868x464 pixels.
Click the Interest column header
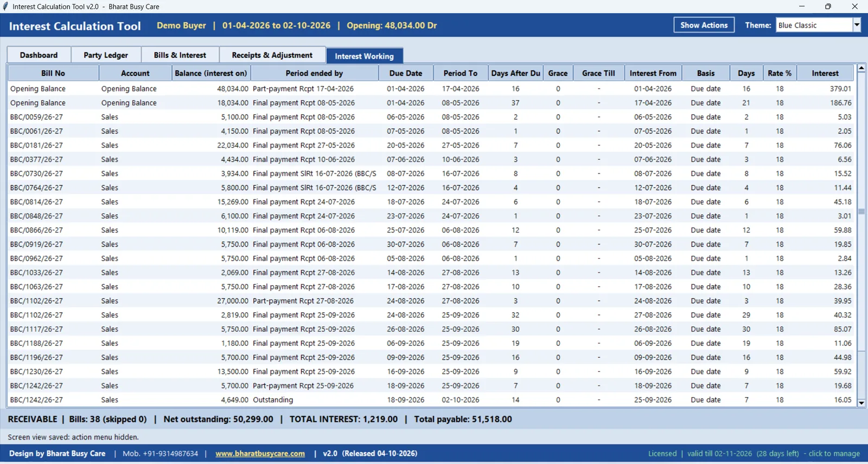pos(825,73)
